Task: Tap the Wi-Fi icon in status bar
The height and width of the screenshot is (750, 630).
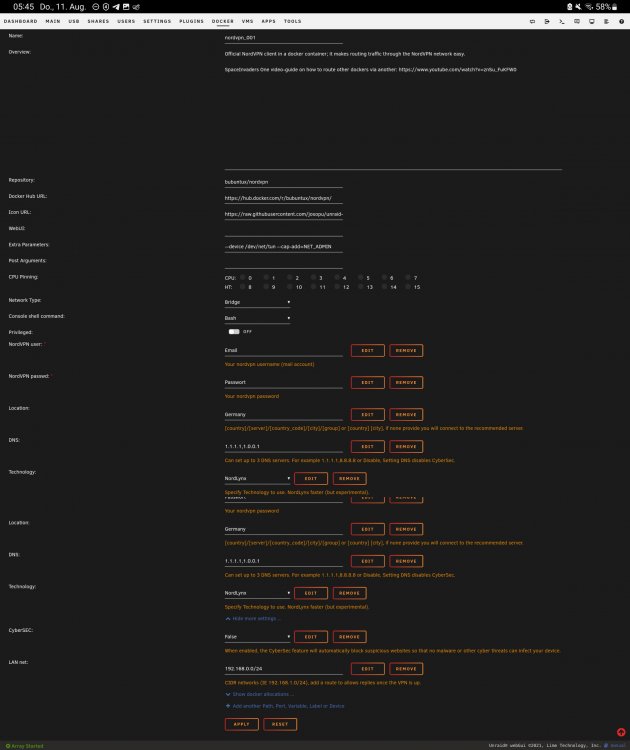Action: [x=589, y=7]
